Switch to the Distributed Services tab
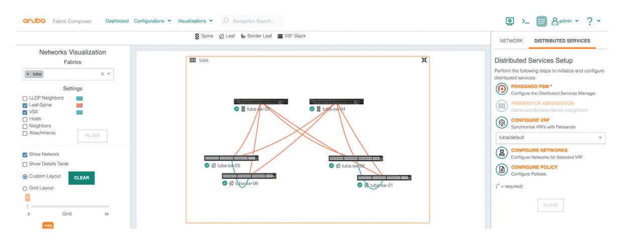 click(x=562, y=41)
